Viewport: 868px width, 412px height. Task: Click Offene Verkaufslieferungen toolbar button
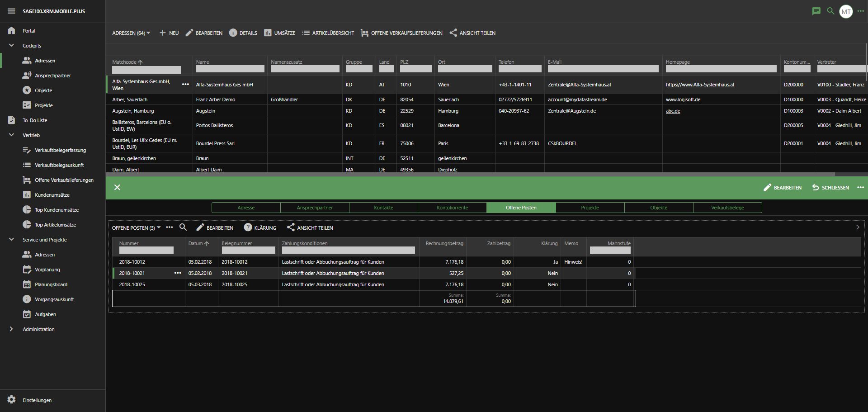coord(401,33)
